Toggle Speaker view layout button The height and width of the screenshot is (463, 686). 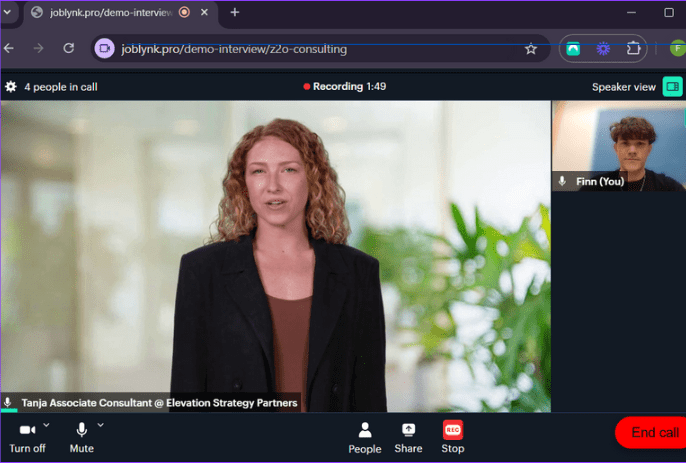pos(672,87)
